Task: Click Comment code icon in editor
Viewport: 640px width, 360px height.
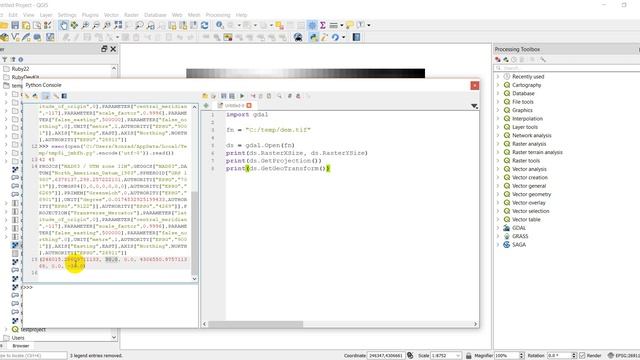Action: (x=289, y=96)
